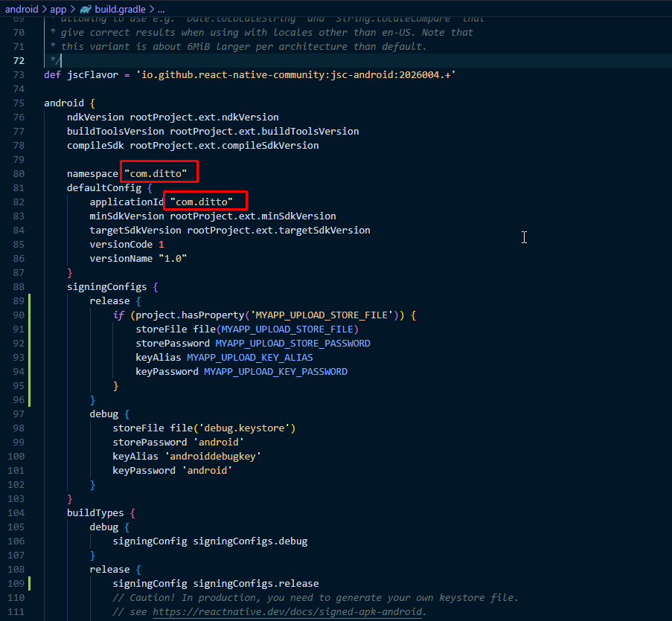Click the green change marker beside line 92
Screen dimensions: 672x621
(29, 344)
